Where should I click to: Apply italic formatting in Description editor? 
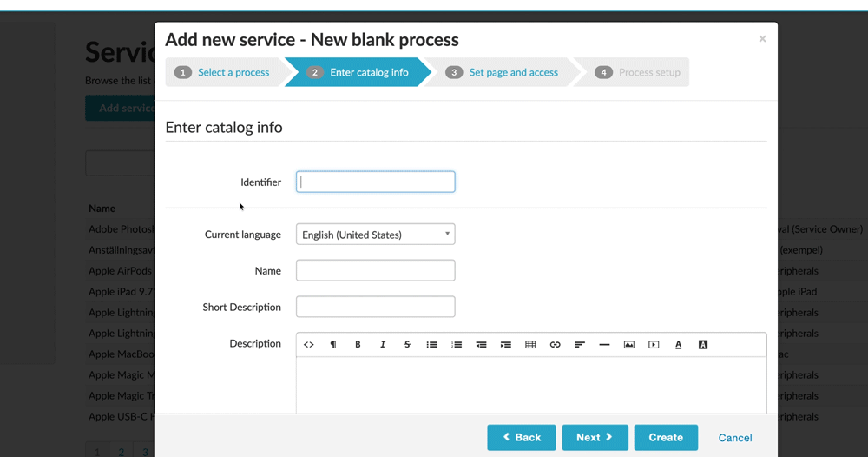pyautogui.click(x=383, y=345)
